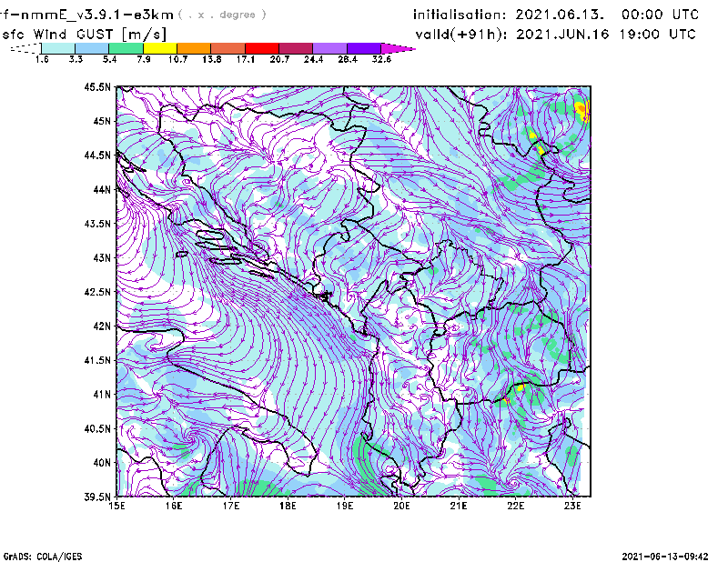Click the 23E longitude label

click(x=572, y=506)
